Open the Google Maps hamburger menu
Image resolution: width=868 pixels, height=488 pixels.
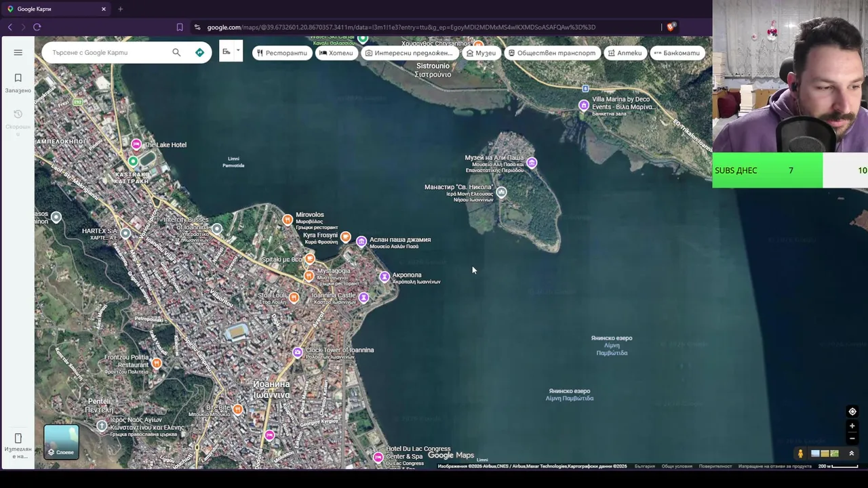tap(18, 52)
